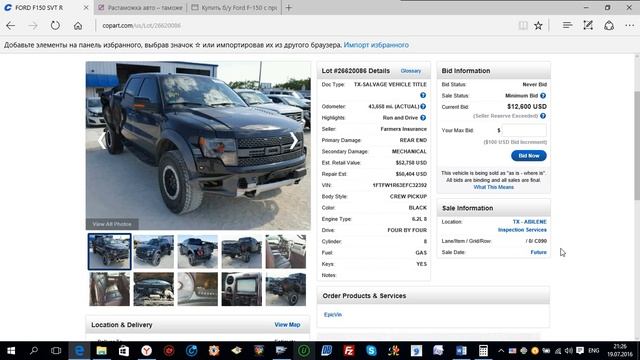Screen dimensions: 640x360
Task: Click $12,600 USD current bid value
Action: 527,107
